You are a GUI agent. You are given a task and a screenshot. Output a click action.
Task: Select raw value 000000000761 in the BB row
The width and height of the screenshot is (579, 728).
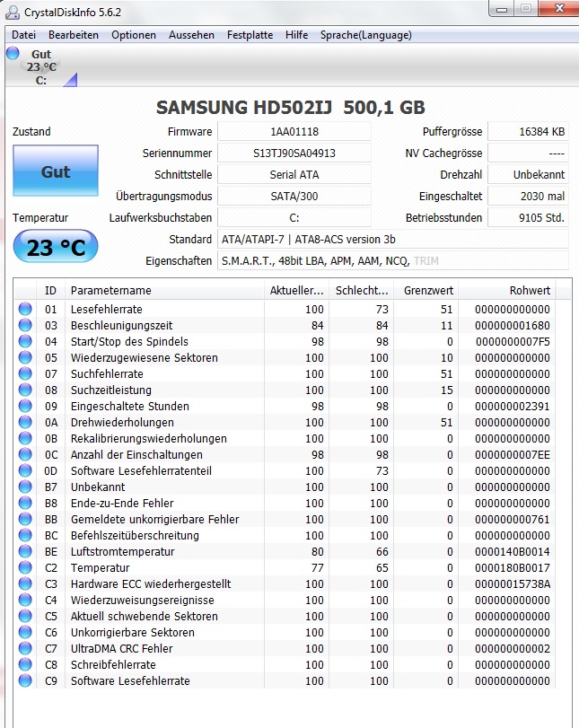[513, 520]
